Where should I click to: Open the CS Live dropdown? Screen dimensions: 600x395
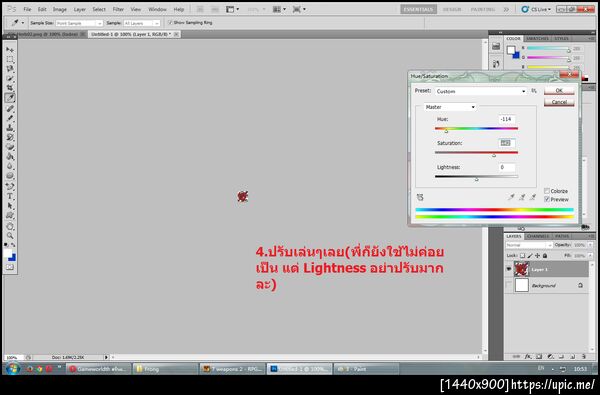(x=536, y=9)
